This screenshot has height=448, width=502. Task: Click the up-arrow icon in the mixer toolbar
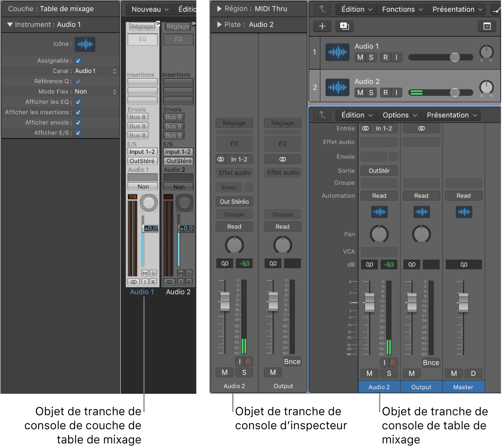click(322, 115)
